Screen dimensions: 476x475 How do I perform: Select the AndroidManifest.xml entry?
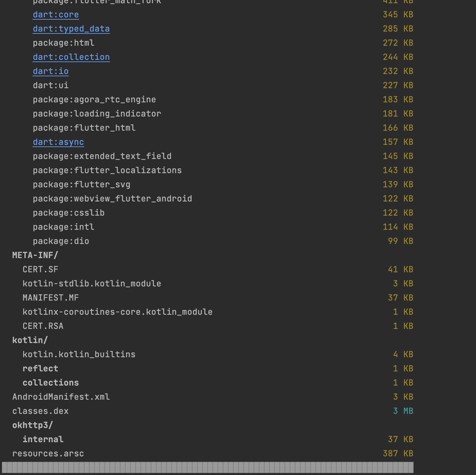[x=61, y=396]
